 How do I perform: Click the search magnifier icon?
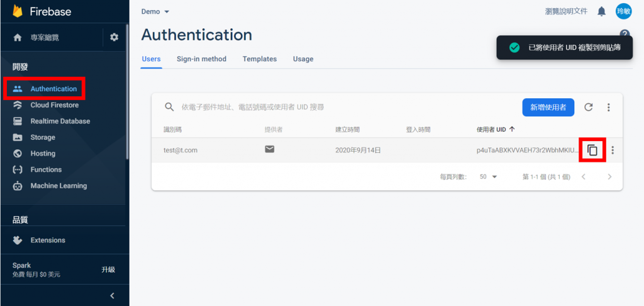(x=169, y=107)
